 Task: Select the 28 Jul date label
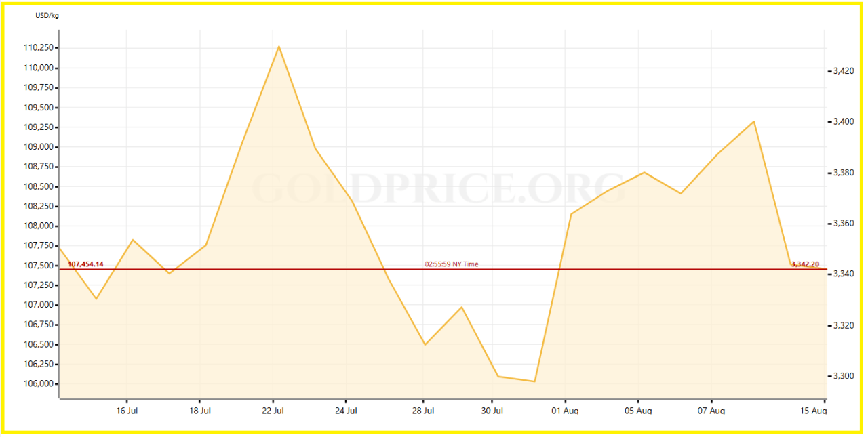(423, 411)
